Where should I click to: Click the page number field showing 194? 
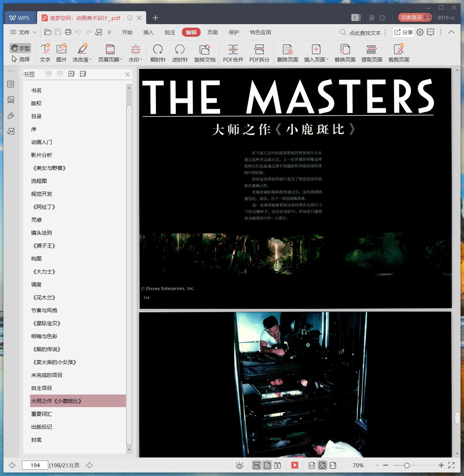[35, 465]
